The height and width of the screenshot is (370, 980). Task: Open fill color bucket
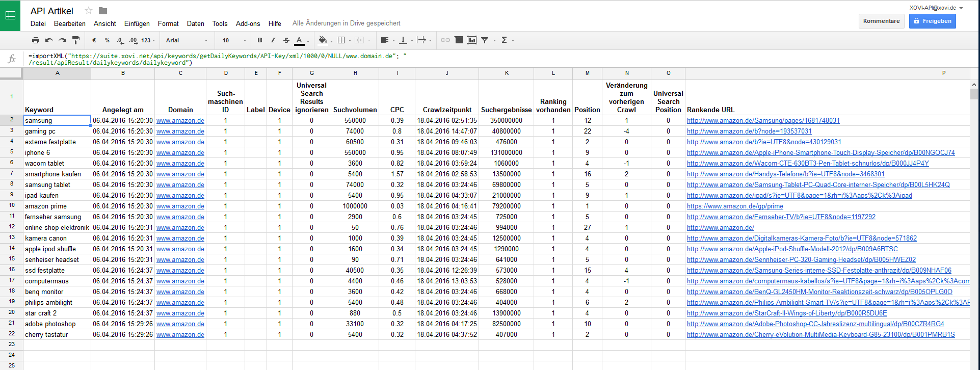tap(323, 40)
